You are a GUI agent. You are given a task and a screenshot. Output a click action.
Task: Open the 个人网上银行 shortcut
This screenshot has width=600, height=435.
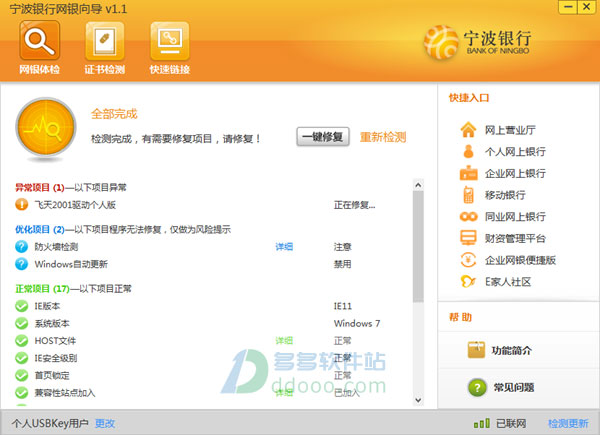[515, 152]
